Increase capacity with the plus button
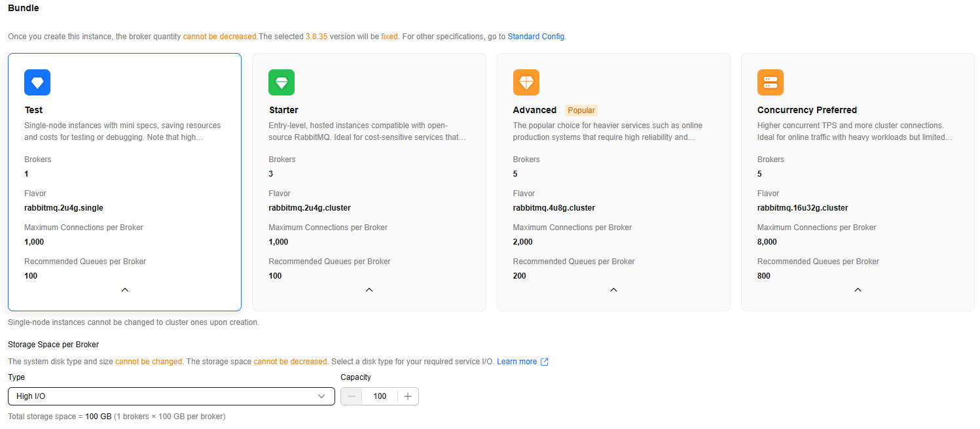The image size is (980, 429). point(408,396)
